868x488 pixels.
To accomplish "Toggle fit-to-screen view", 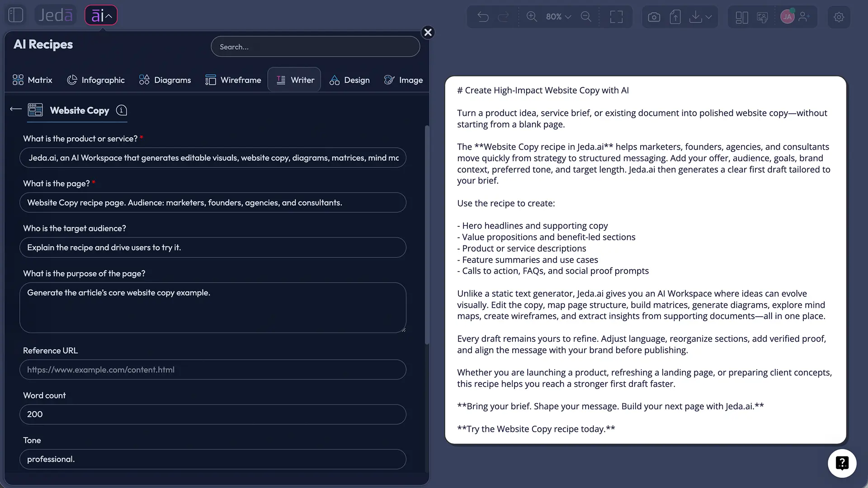I will click(616, 17).
